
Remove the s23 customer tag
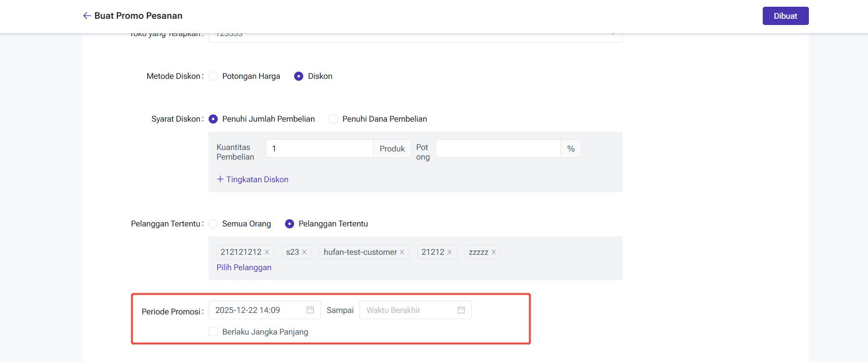tap(304, 252)
